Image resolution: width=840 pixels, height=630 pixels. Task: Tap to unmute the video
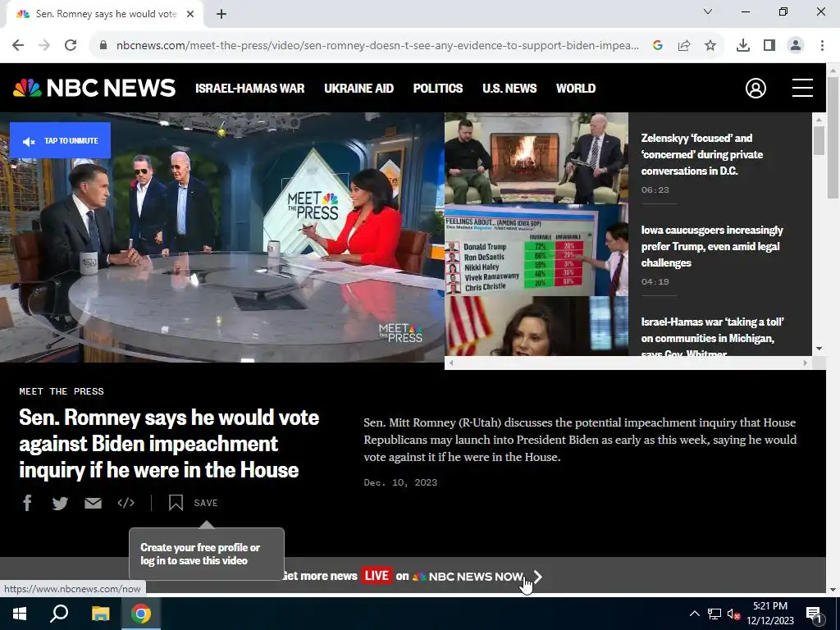coord(60,140)
